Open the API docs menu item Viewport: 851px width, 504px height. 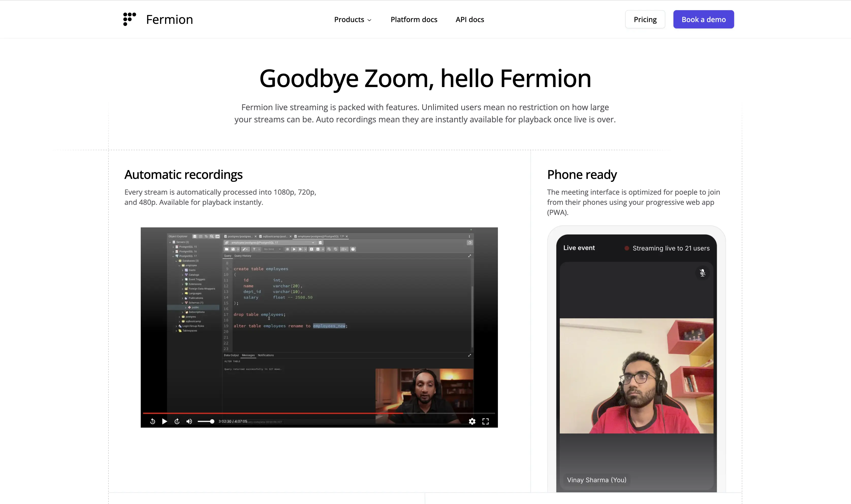point(470,19)
